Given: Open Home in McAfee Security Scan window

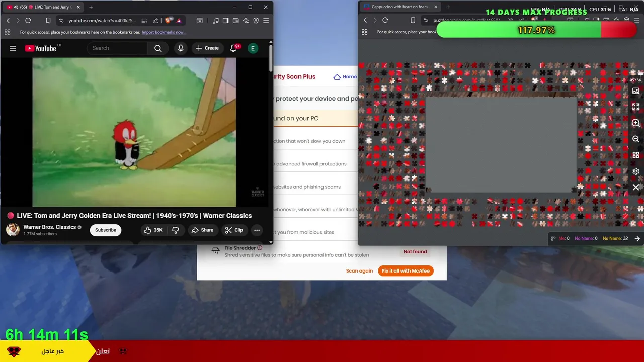Looking at the screenshot, I should (x=345, y=77).
